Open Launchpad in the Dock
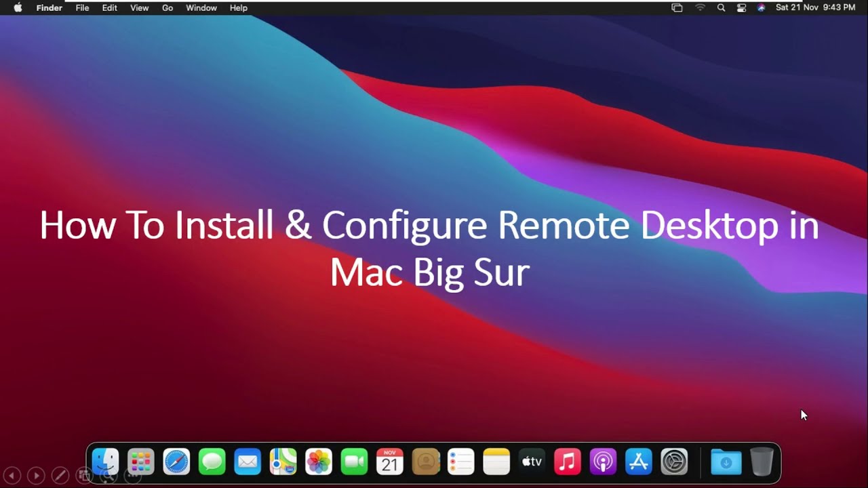Image resolution: width=868 pixels, height=488 pixels. [141, 462]
